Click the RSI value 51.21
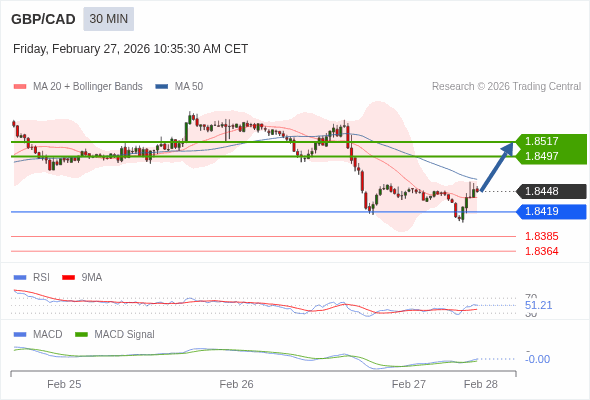This screenshot has height=400, width=590. [x=538, y=305]
